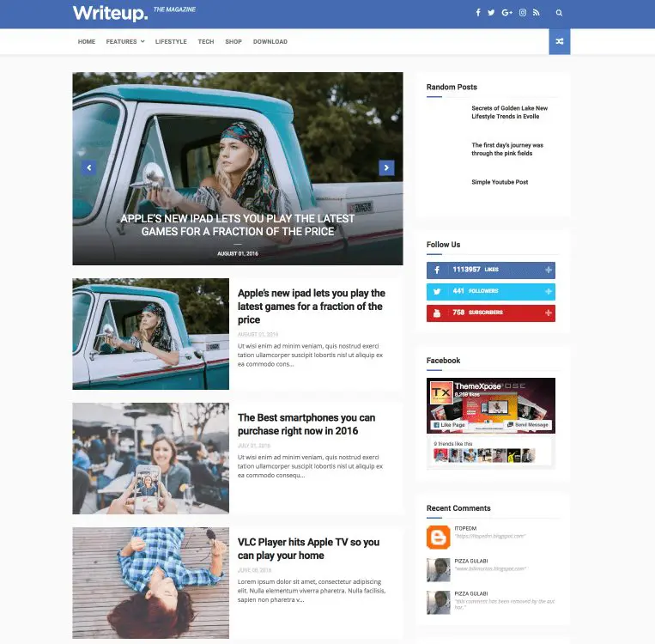Click the plus on the Twitter followers bar
Image resolution: width=655 pixels, height=644 pixels.
pyautogui.click(x=549, y=291)
